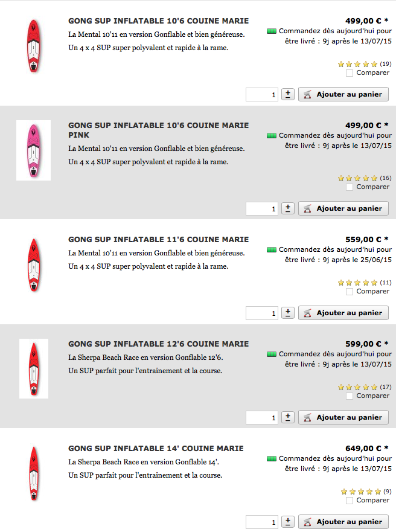396x532 pixels.
Task: Check Comparer for the 10'6 Couine Marie
Action: (x=349, y=73)
